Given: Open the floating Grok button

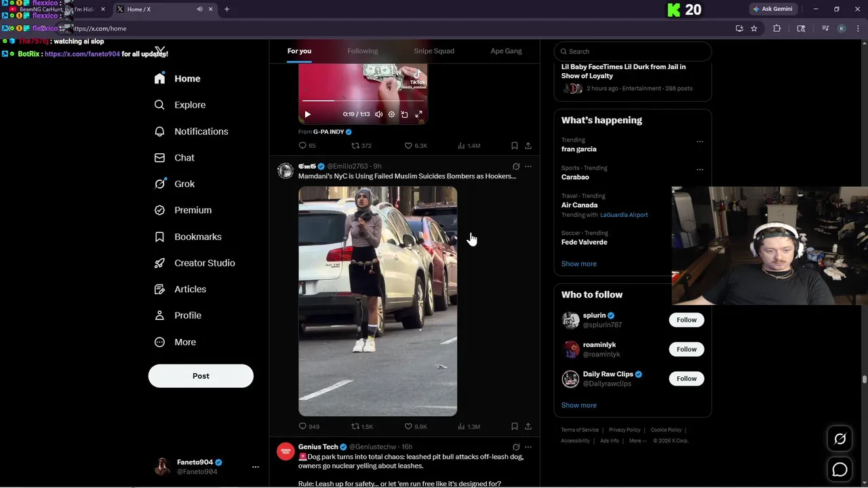Looking at the screenshot, I should [x=840, y=439].
